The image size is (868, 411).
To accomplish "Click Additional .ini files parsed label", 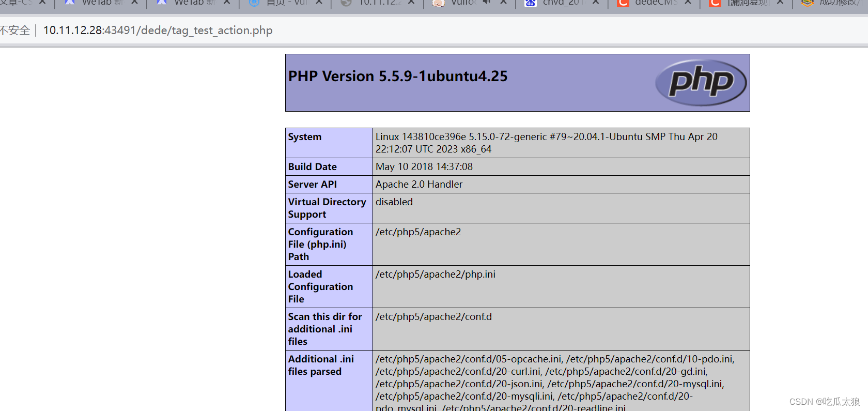I will click(321, 366).
